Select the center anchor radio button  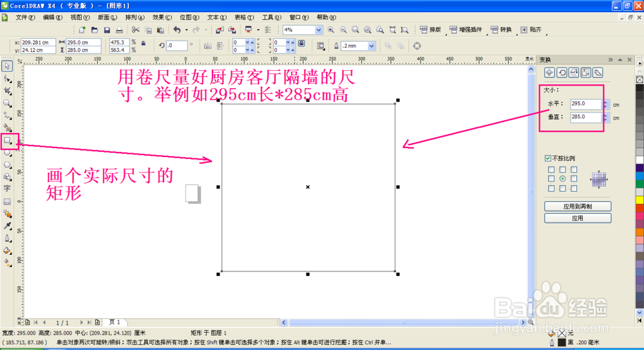click(x=562, y=178)
